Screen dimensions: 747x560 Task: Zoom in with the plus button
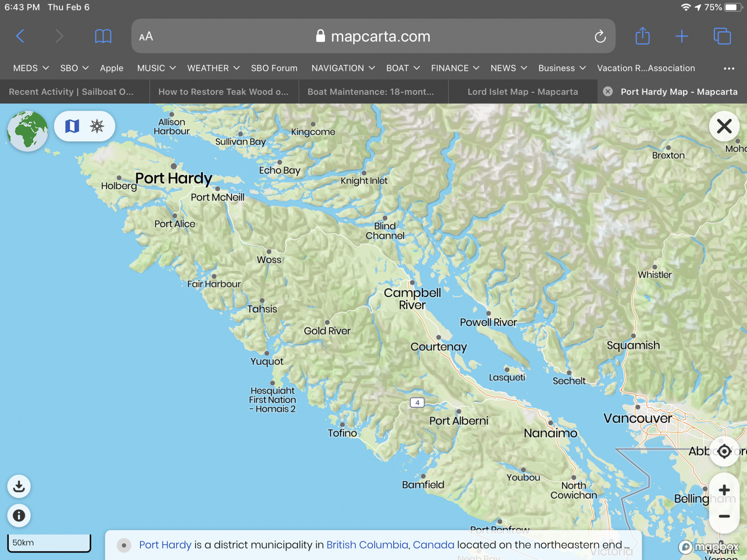(724, 490)
